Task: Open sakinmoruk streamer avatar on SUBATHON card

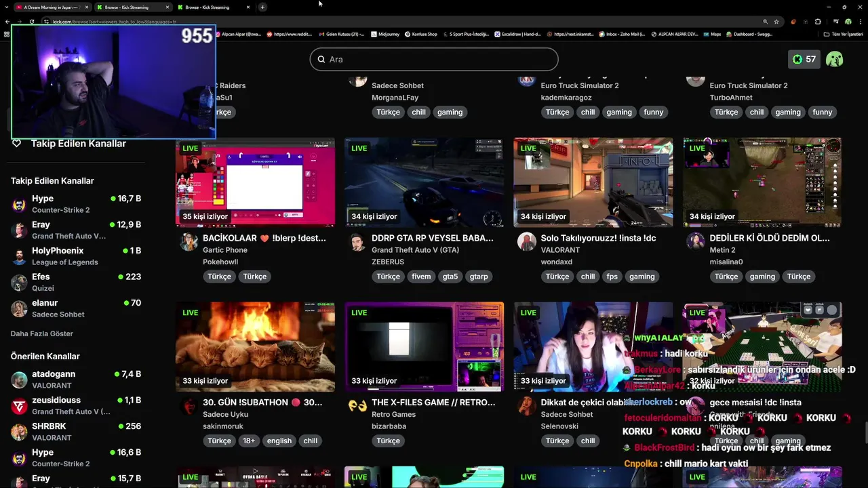Action: click(x=189, y=406)
